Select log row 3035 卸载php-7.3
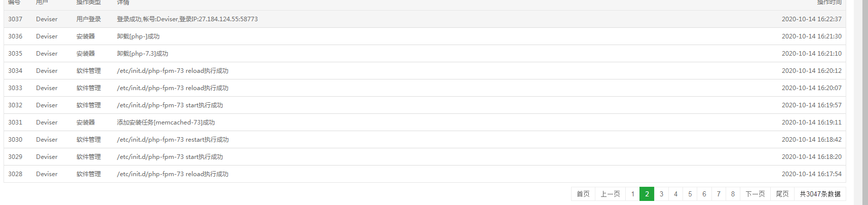The width and height of the screenshot is (868, 205). click(x=425, y=54)
